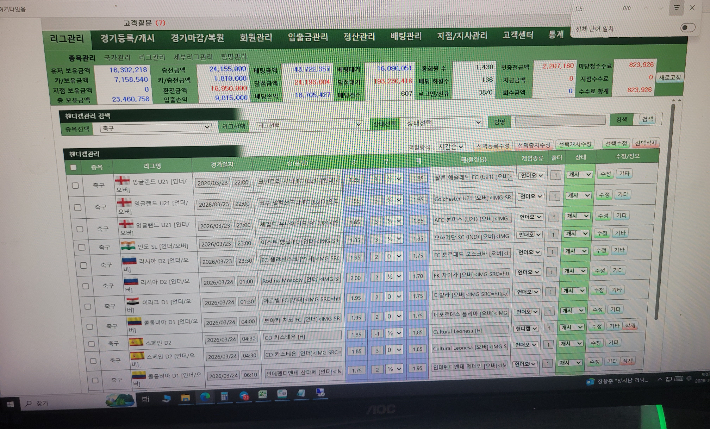The image size is (710, 429).
Task: Open the 배팅관리 tab
Action: [406, 36]
